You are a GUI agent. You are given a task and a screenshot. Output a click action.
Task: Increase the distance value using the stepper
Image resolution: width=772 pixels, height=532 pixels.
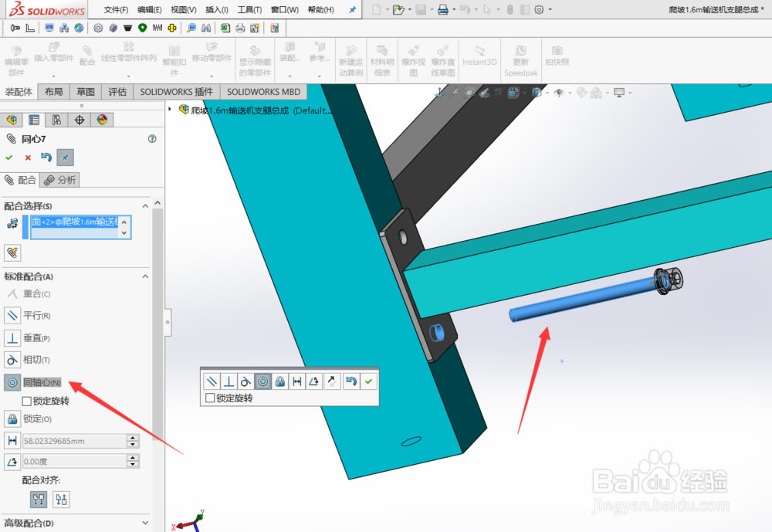click(133, 438)
